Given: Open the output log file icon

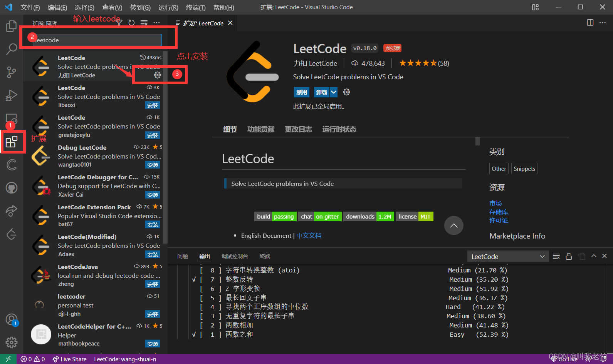Looking at the screenshot, I should (582, 256).
